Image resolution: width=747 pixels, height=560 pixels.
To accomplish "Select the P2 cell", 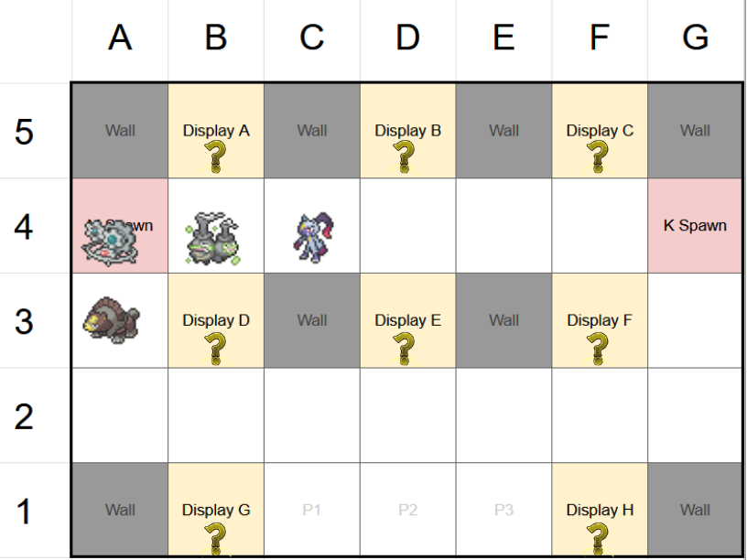I will (x=407, y=510).
